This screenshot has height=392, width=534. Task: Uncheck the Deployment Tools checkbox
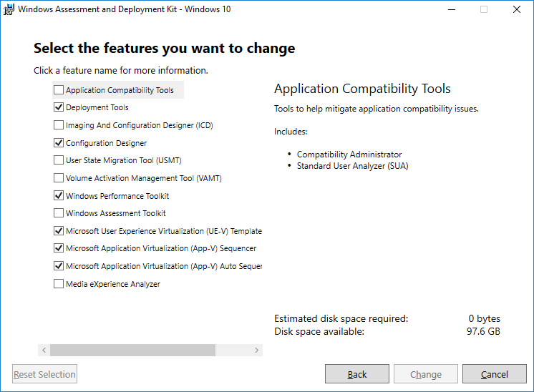click(x=59, y=107)
